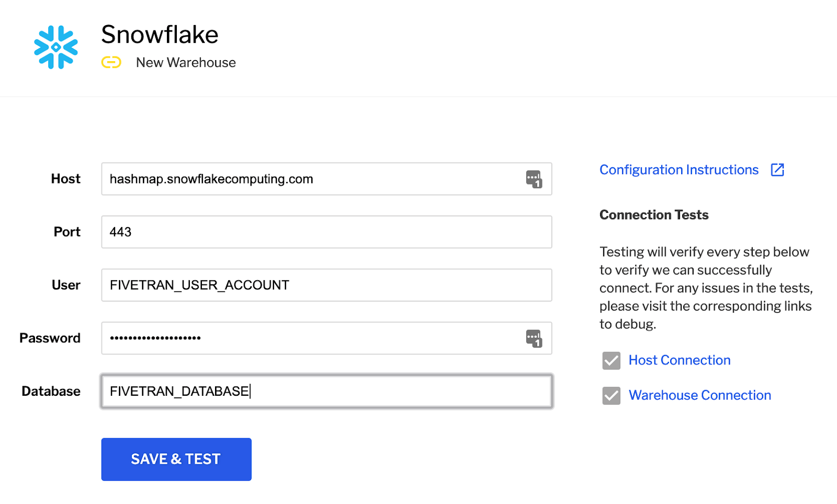
Task: Click the New Warehouse label
Action: (x=186, y=62)
